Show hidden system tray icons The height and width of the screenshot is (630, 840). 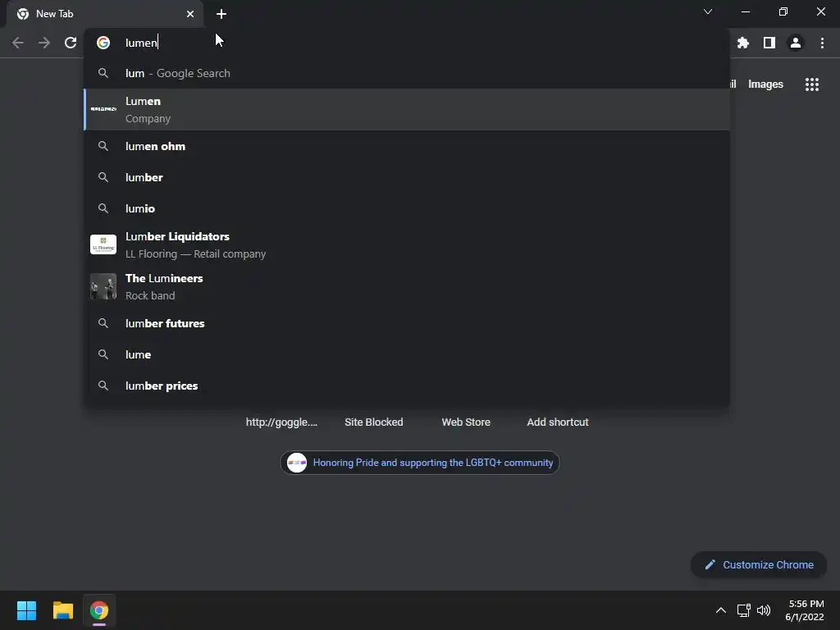(721, 610)
